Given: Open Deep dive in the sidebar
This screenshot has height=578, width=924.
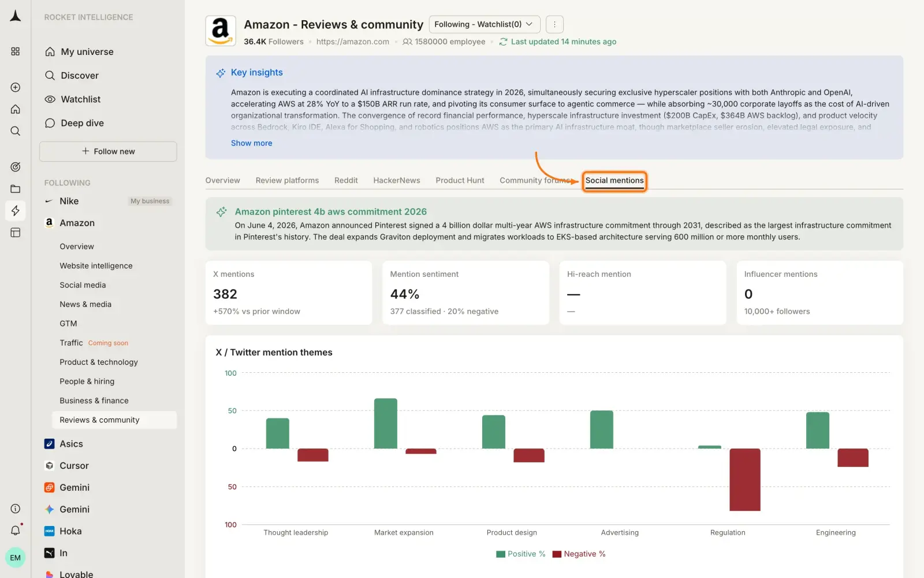Looking at the screenshot, I should click(83, 123).
